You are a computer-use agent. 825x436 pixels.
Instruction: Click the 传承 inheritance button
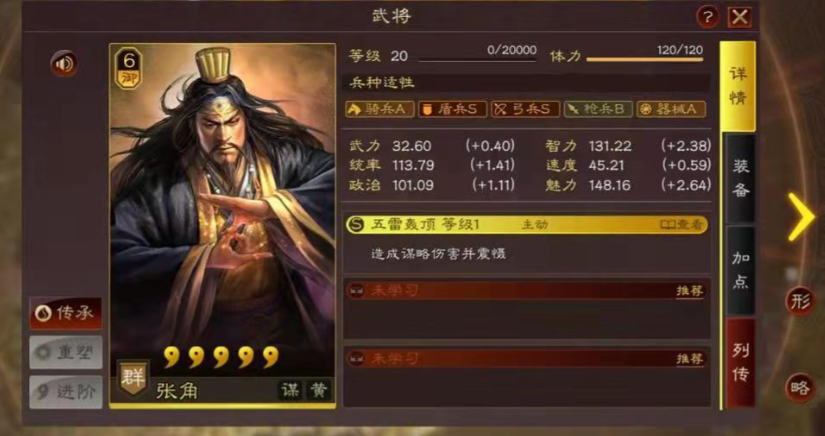click(66, 313)
